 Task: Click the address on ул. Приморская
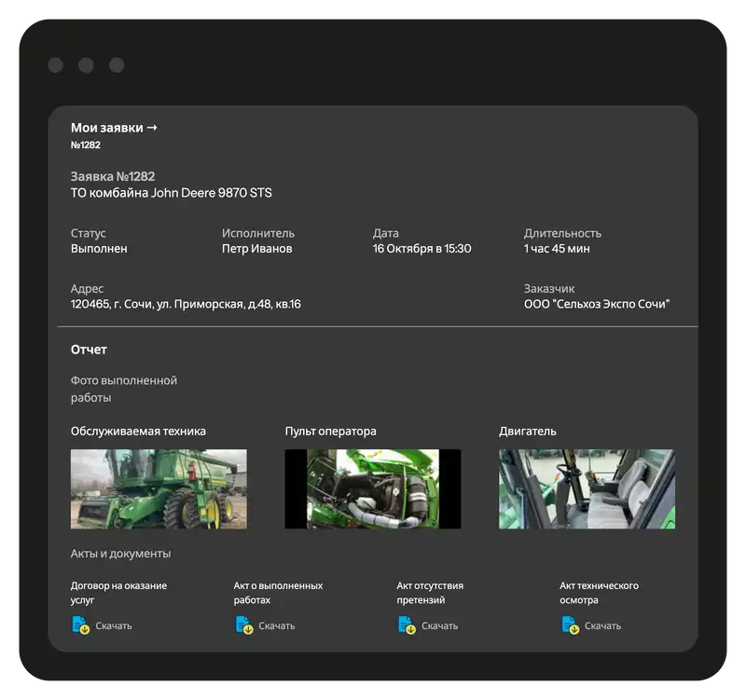click(186, 304)
